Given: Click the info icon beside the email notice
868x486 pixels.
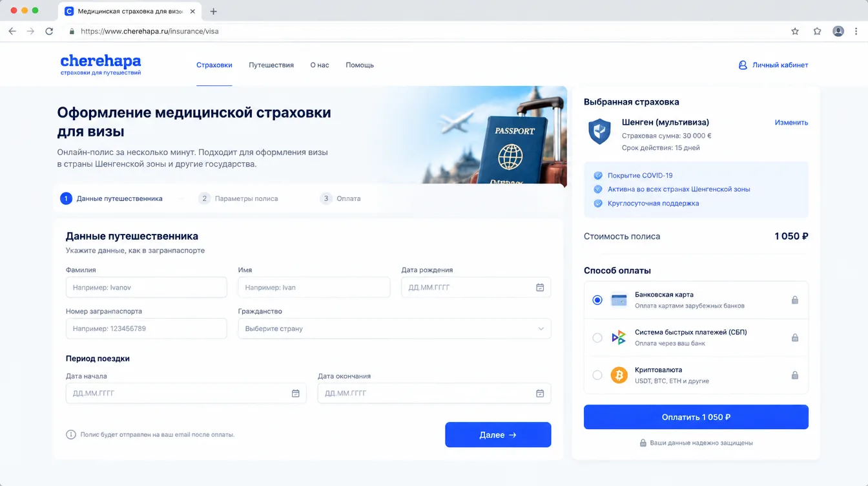Looking at the screenshot, I should [71, 435].
